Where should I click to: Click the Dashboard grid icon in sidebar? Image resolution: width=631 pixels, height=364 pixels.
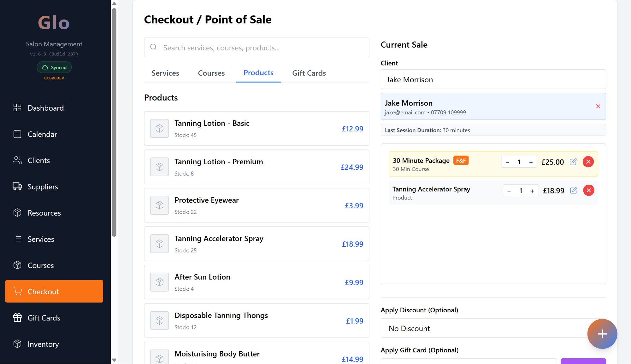click(17, 108)
